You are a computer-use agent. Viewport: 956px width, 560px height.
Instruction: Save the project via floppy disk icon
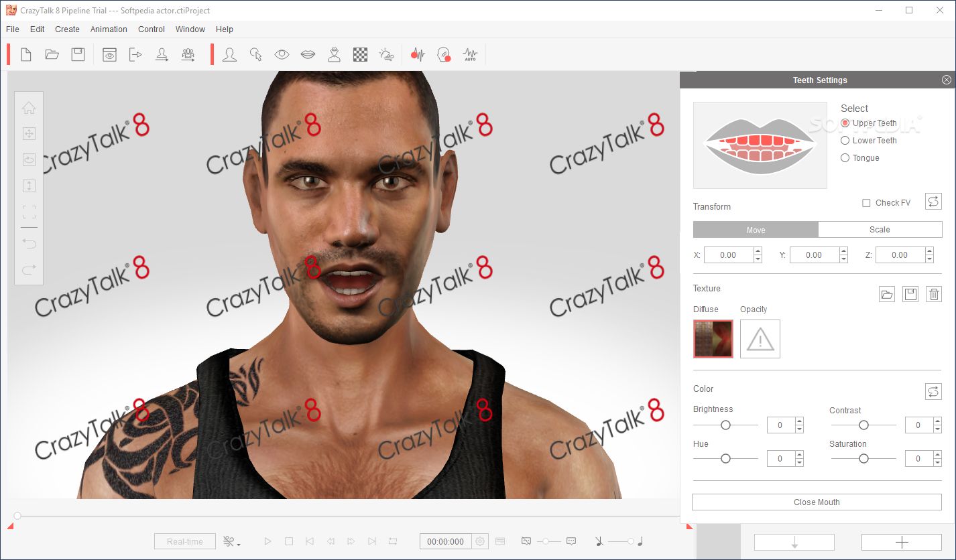(x=78, y=55)
